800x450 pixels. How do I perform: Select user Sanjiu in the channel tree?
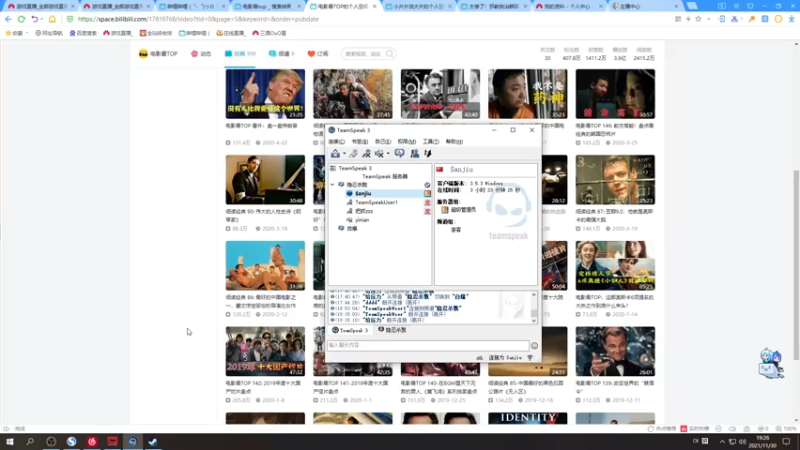coord(363,193)
